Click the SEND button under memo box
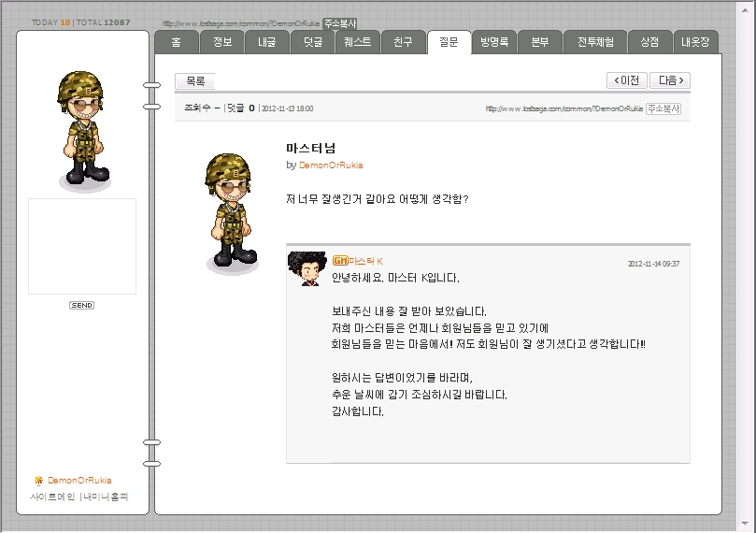Image resolution: width=756 pixels, height=533 pixels. tap(81, 306)
